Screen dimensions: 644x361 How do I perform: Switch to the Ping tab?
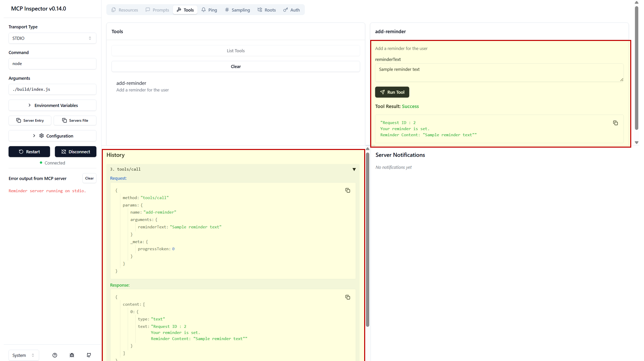pos(209,10)
